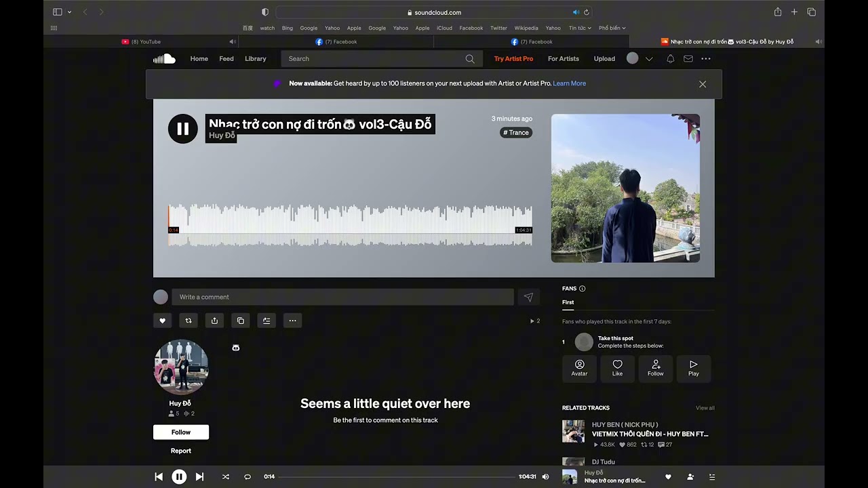Follow the artist from the player bar icon
This screenshot has height=488, width=868.
click(x=690, y=476)
